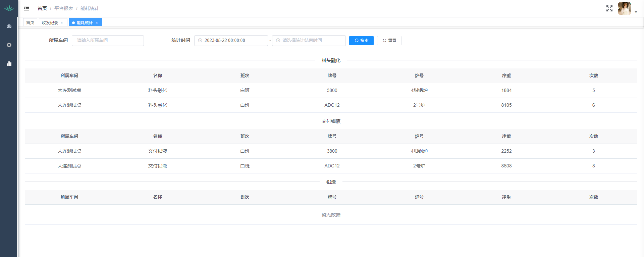Image resolution: width=644 pixels, height=257 pixels.
Task: Click 料头融化 section title
Action: [331, 61]
